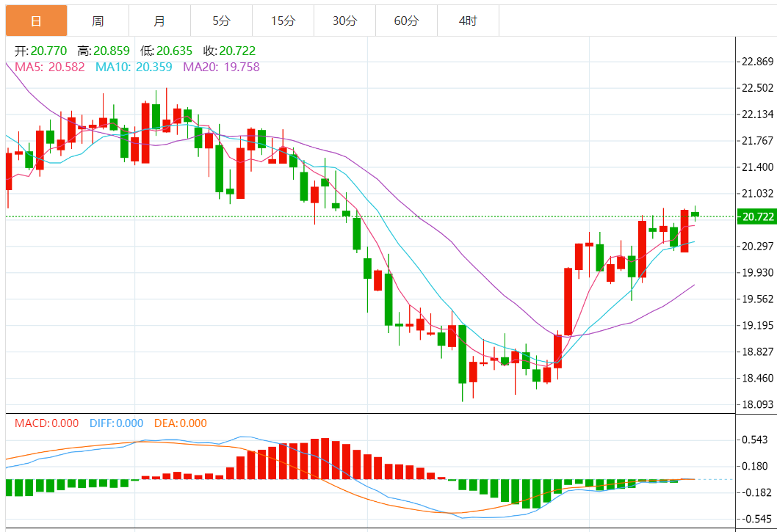
Task: Click the -0.182 MACD axis label
Action: click(x=756, y=492)
